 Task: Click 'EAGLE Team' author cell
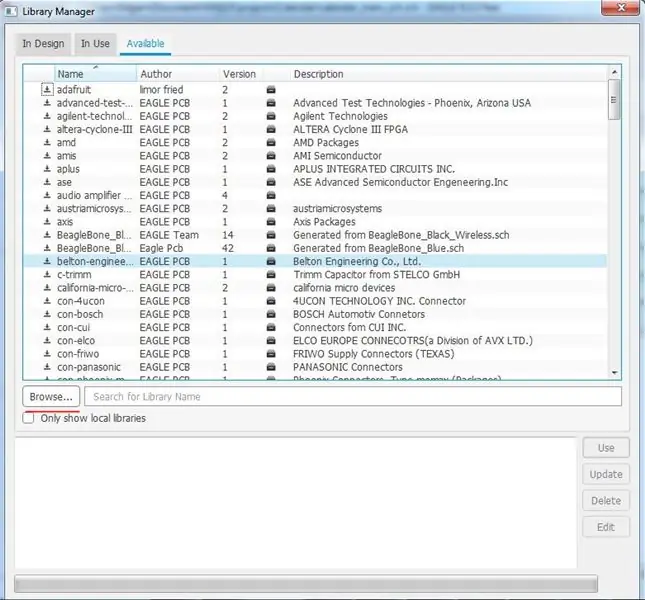(x=169, y=235)
